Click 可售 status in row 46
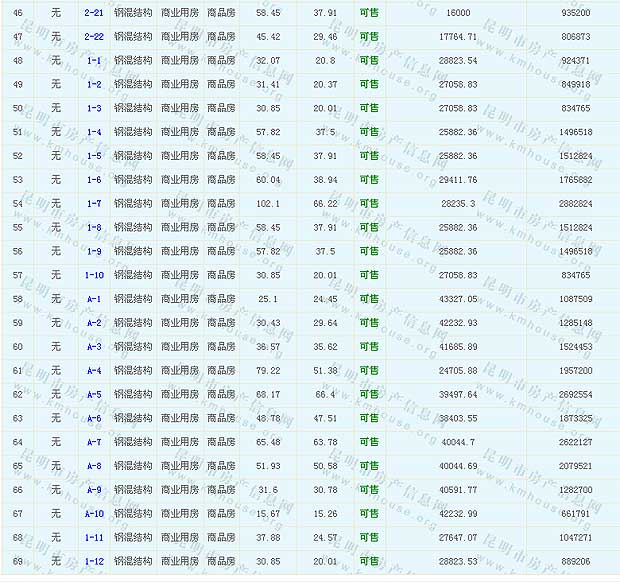 click(x=369, y=13)
